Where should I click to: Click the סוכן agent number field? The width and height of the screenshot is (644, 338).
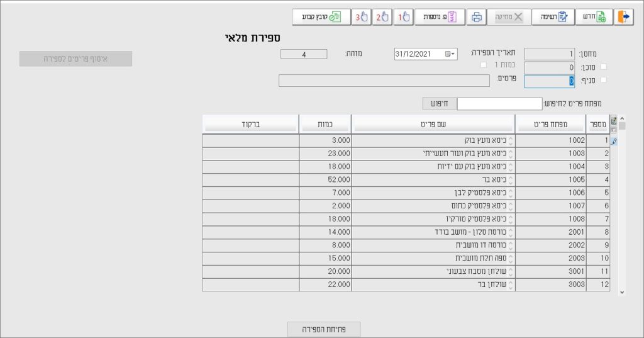[549, 67]
